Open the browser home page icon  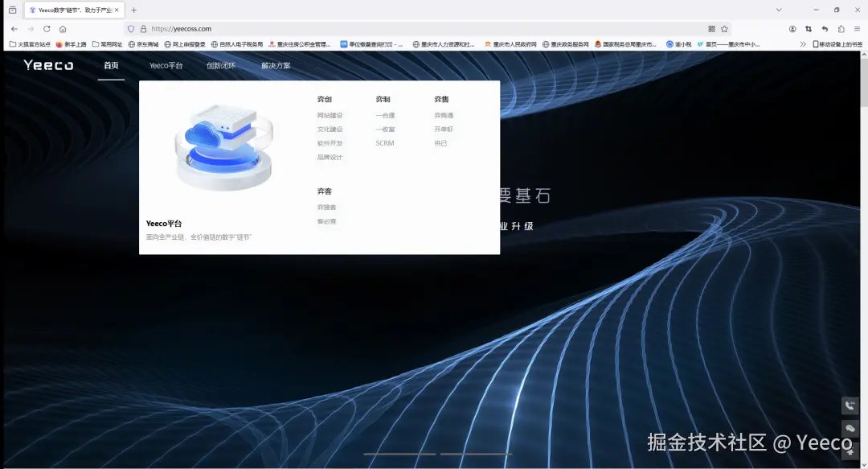(x=63, y=29)
